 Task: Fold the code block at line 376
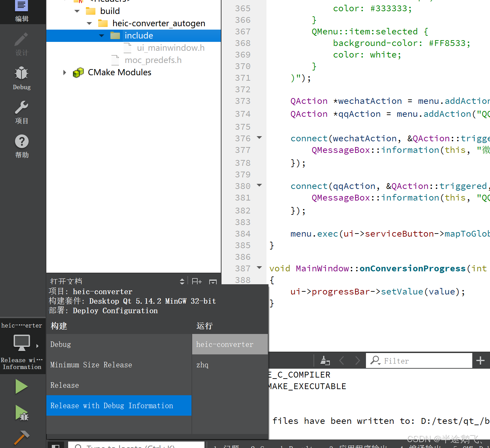pyautogui.click(x=259, y=138)
